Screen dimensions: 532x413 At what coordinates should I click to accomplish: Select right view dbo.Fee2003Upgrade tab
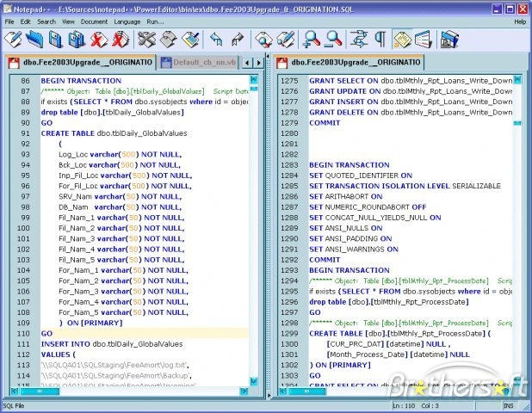349,63
